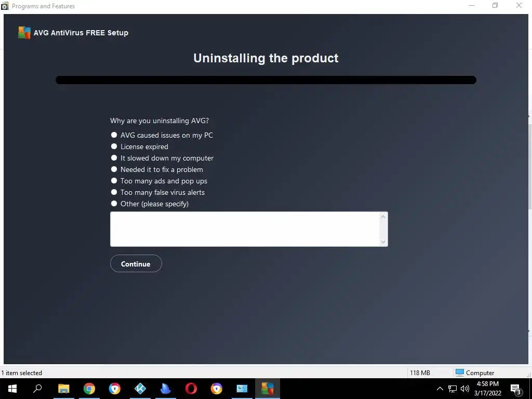The height and width of the screenshot is (399, 532).
Task: Click the Computer icon in status bar
Action: pyautogui.click(x=460, y=373)
